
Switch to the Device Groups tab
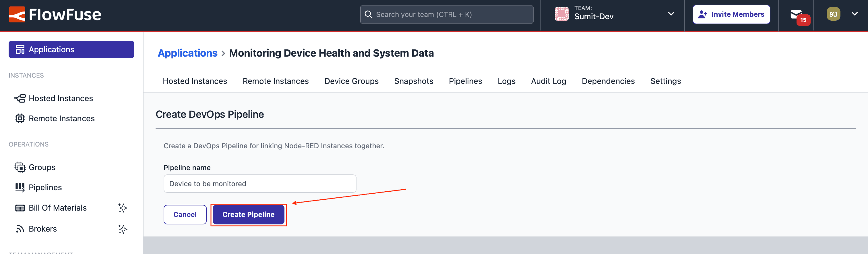[x=351, y=81]
